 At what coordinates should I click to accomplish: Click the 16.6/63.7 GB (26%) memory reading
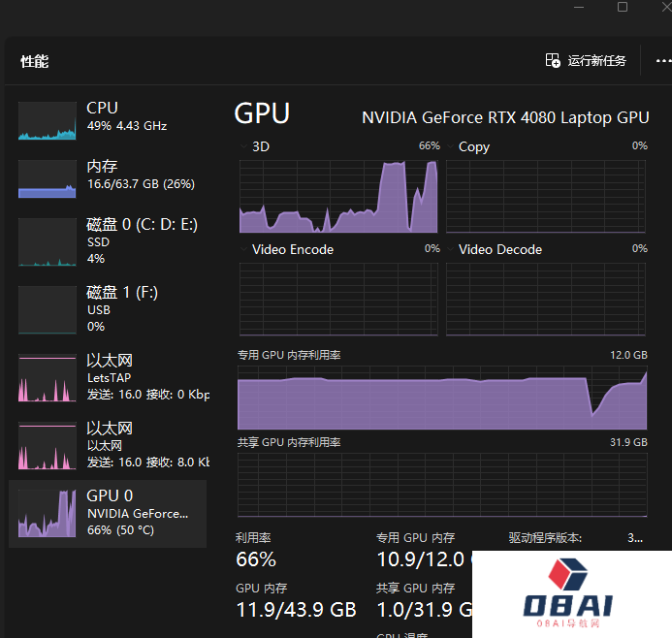pos(141,184)
